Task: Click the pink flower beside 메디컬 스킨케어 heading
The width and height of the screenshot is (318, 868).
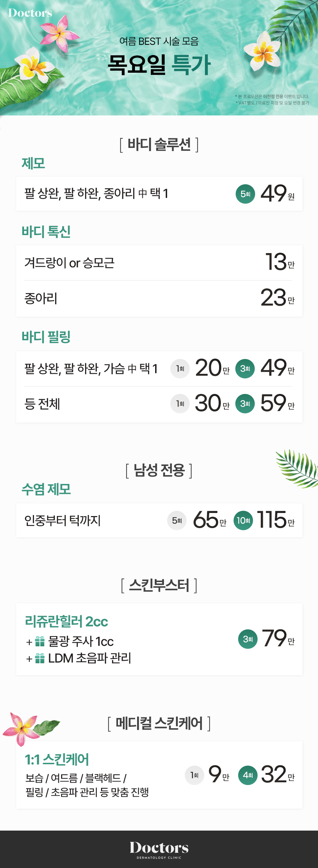Action: (20, 728)
